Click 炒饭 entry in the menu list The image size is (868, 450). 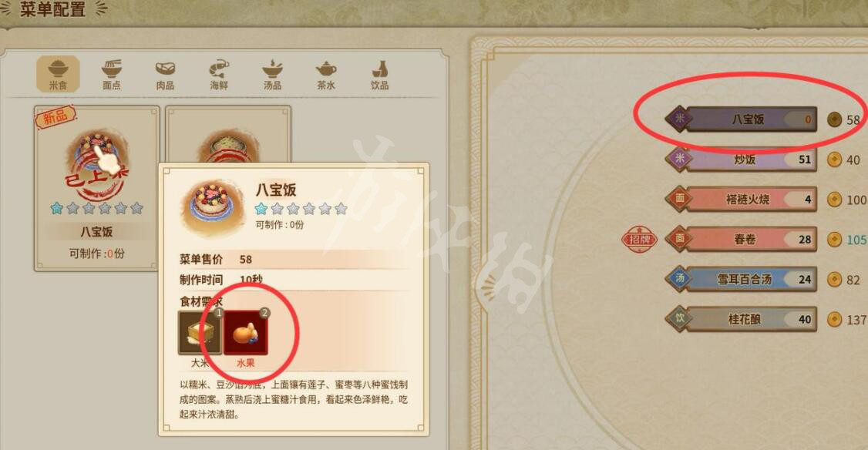(742, 160)
